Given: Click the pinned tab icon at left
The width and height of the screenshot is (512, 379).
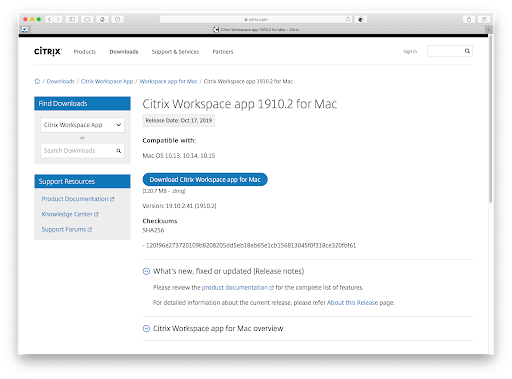Looking at the screenshot, I should (x=25, y=30).
